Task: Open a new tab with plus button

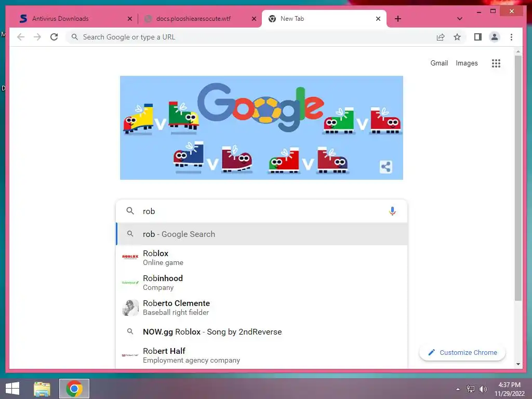Action: (398, 19)
